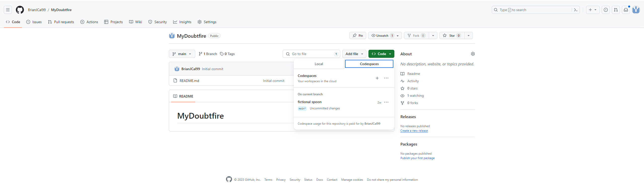Click the Create a new release link

click(x=414, y=131)
